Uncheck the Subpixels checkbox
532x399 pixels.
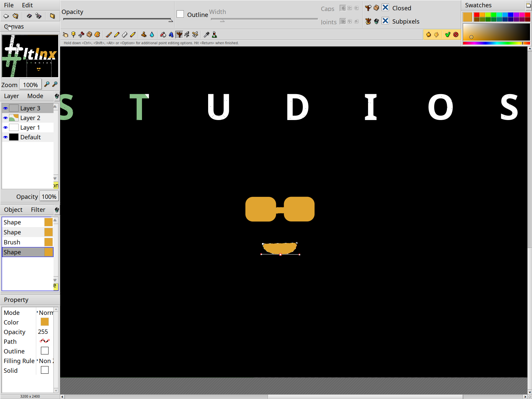tap(385, 21)
